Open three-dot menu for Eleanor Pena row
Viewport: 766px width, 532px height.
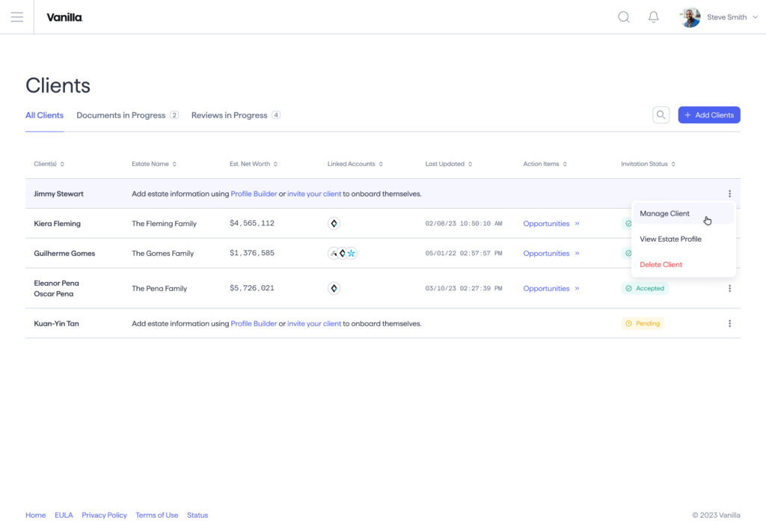tap(729, 288)
